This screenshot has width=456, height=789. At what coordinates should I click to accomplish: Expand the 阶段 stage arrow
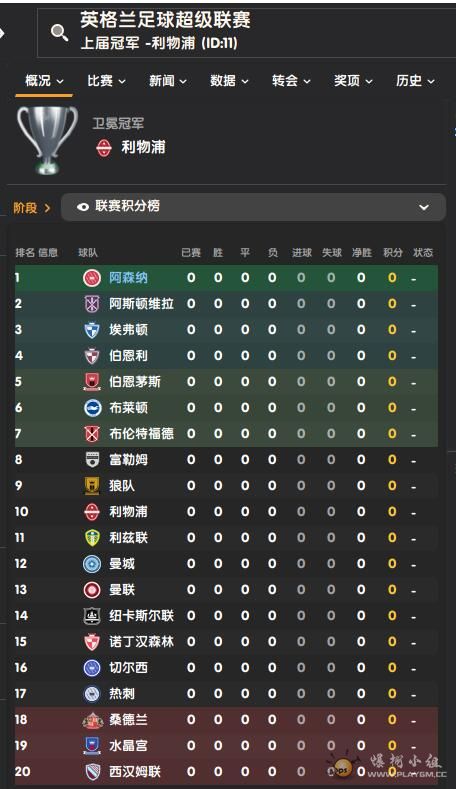coord(47,207)
